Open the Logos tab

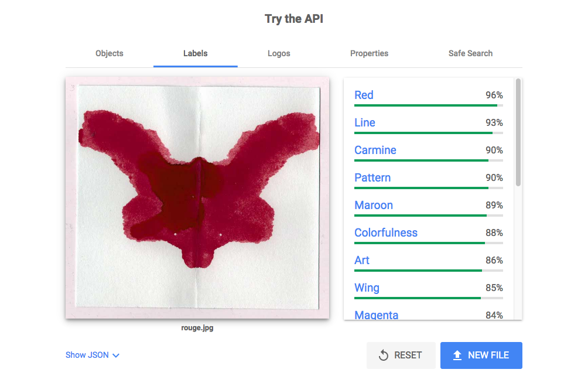[279, 53]
